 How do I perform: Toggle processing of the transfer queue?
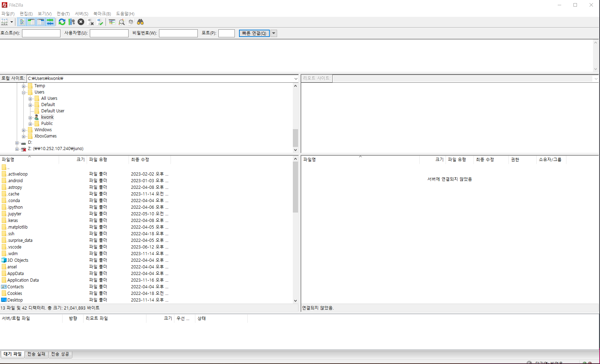pyautogui.click(x=71, y=22)
